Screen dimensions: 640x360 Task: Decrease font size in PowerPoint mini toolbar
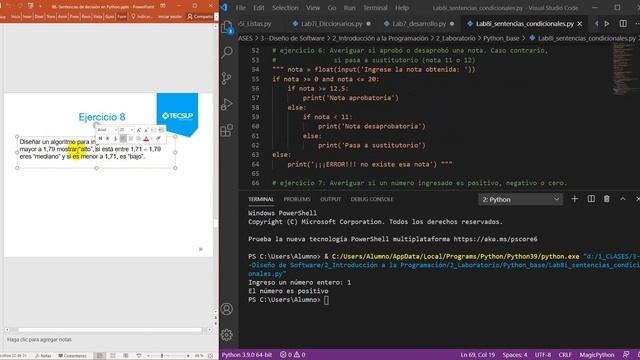pos(146,130)
